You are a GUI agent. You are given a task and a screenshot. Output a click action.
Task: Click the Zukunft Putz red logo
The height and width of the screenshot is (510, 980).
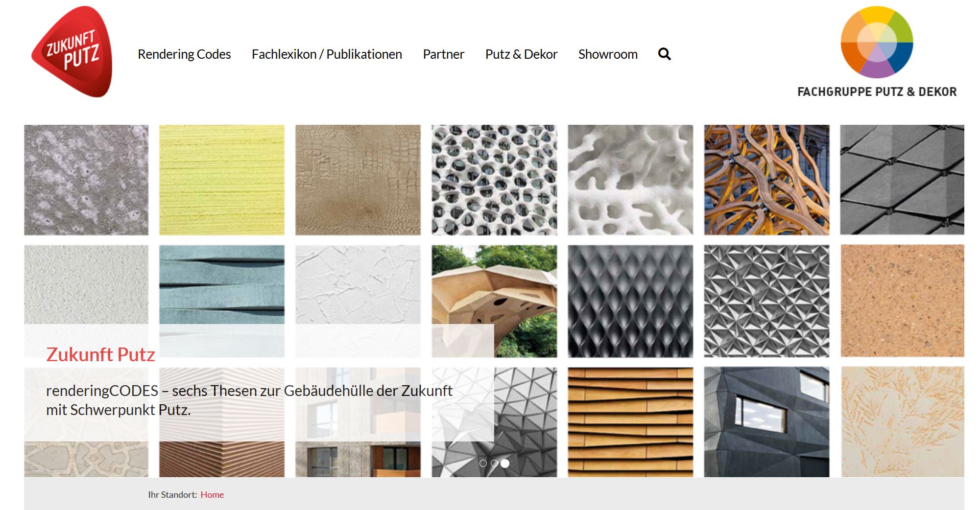coord(72,51)
